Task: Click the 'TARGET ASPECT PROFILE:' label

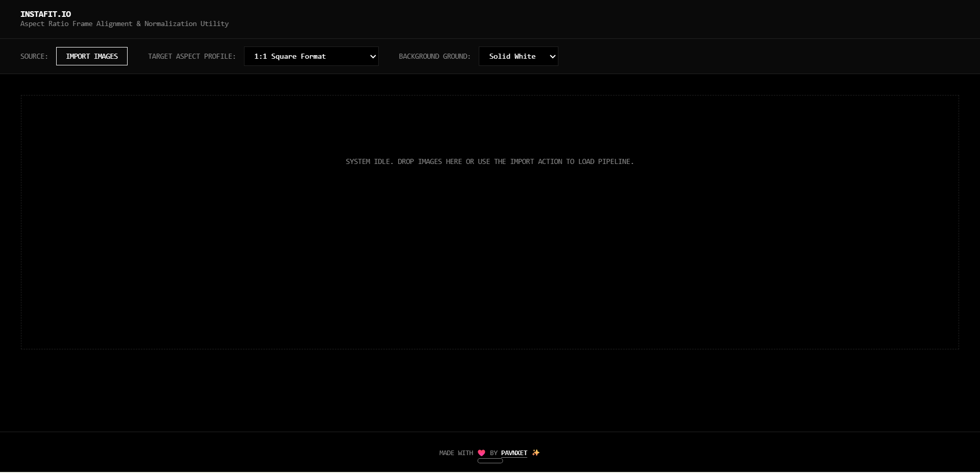Action: [192, 56]
